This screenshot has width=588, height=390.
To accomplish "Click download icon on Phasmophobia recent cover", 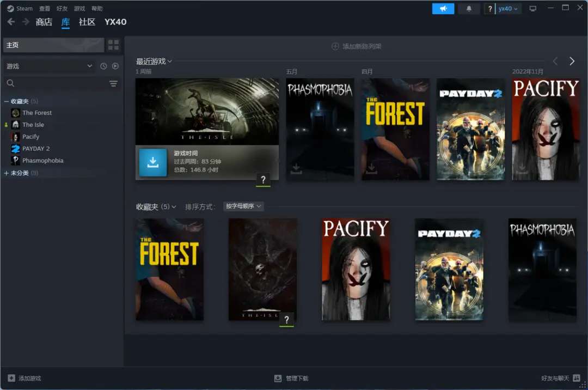I will coord(296,169).
